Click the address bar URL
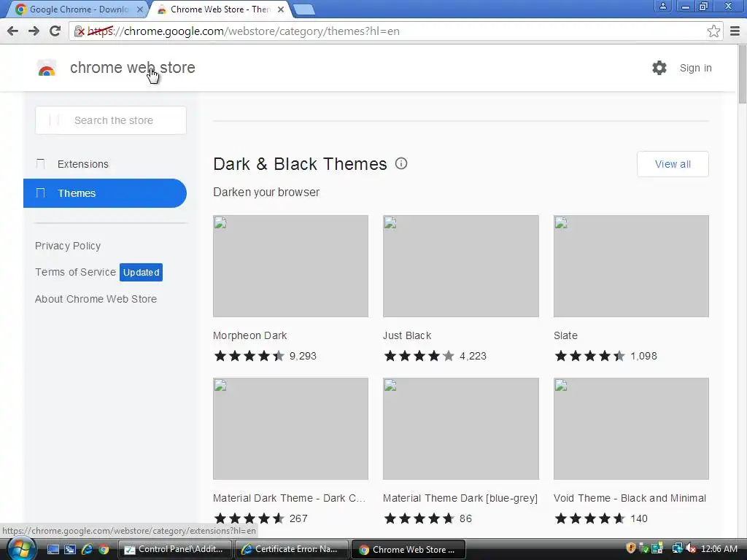Viewport: 747px width, 560px height. 244,31
